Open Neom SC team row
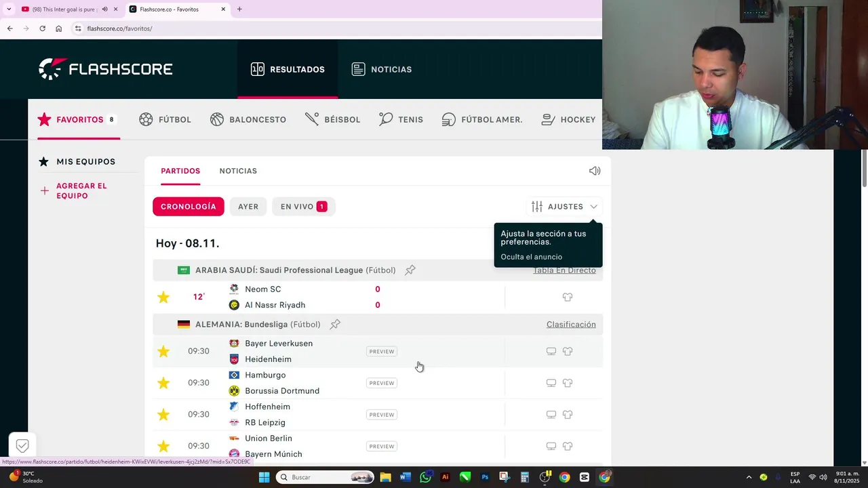868x488 pixels. (x=263, y=289)
